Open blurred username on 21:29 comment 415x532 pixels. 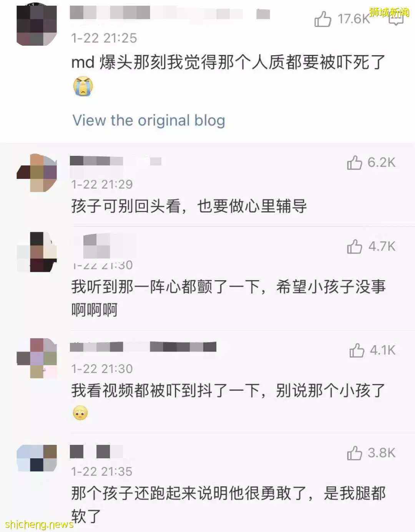pyautogui.click(x=115, y=161)
